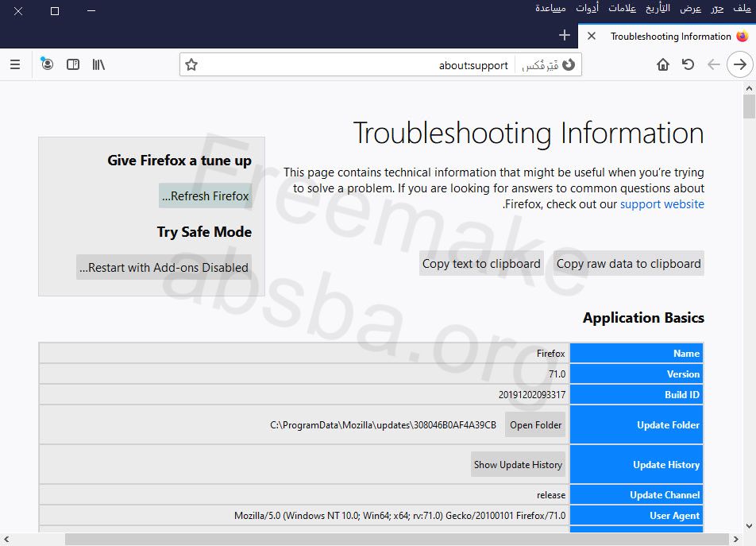
Task: Click the scroll left arrow
Action: (x=6, y=539)
